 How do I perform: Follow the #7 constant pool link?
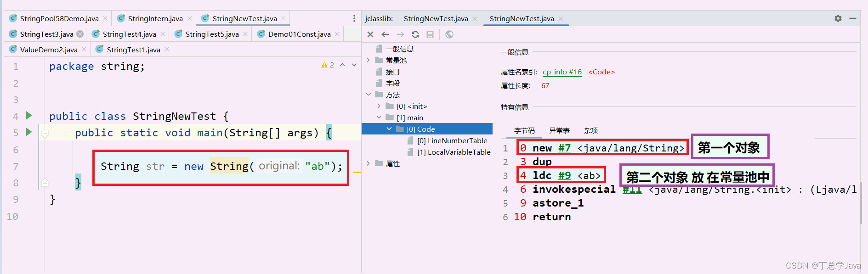tap(564, 148)
